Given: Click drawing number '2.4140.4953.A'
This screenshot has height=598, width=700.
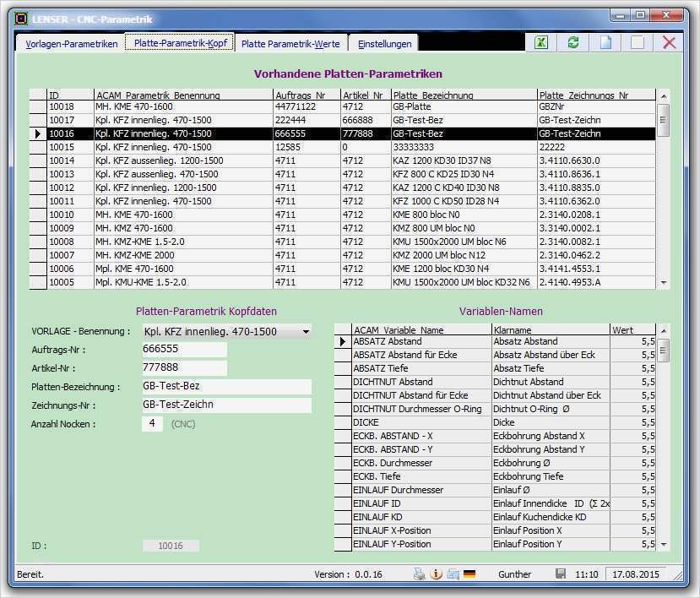Looking at the screenshot, I should pos(596,282).
